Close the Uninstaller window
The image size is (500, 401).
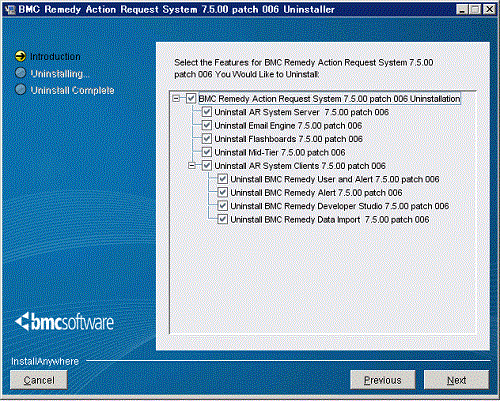click(x=489, y=9)
